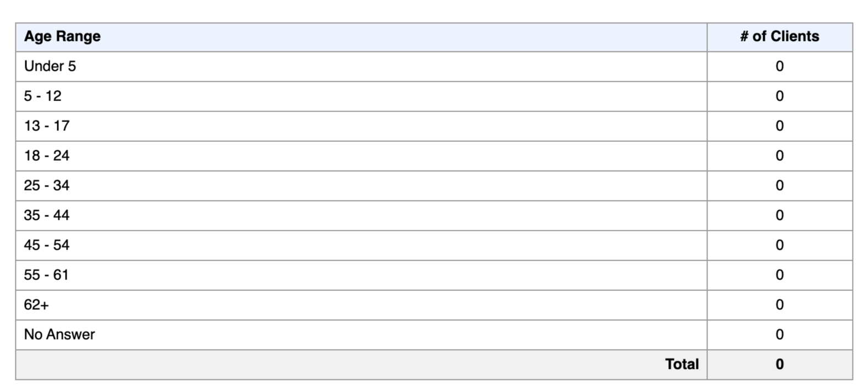The height and width of the screenshot is (392, 868).
Task: Click the client count for Under 5
Action: [780, 67]
